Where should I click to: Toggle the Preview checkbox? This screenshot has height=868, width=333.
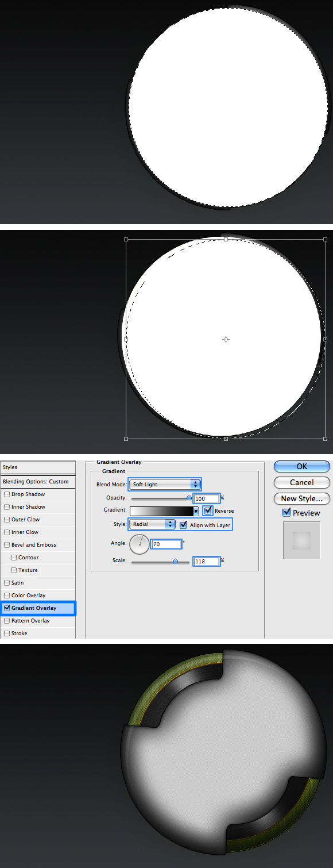click(287, 513)
